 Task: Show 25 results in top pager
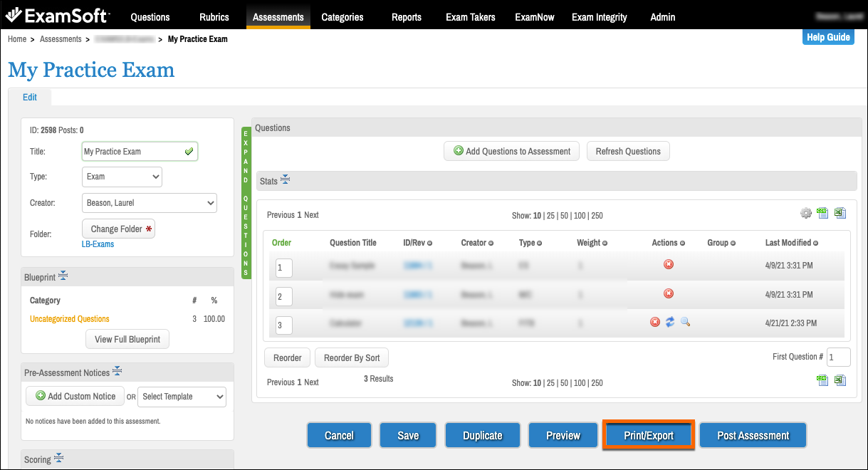[551, 215]
